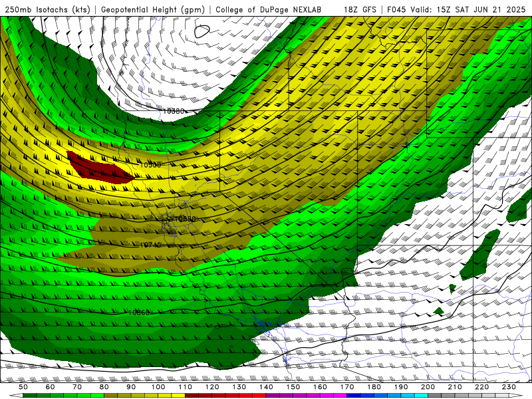Click the 50 tick label on the color scale
Viewport: 532px width, 399px height.
pos(23,387)
